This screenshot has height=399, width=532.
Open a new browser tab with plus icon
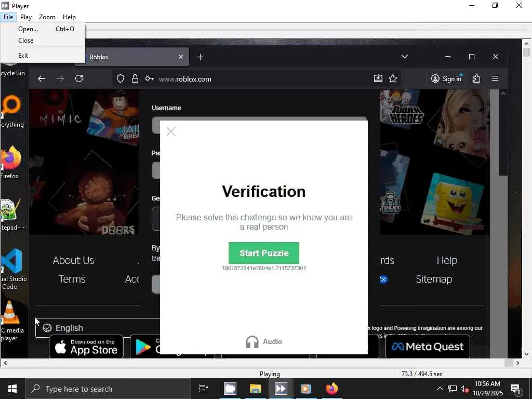coord(200,57)
